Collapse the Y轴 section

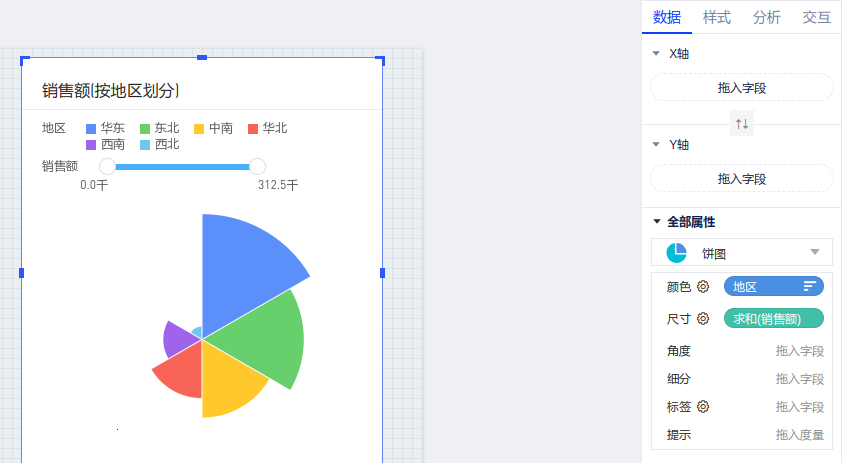click(656, 145)
